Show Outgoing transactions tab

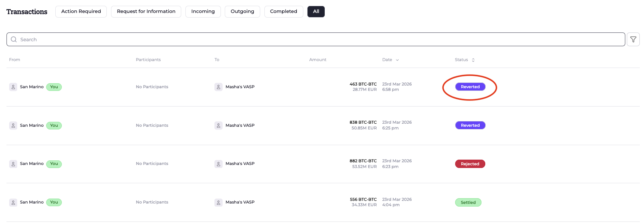[242, 11]
